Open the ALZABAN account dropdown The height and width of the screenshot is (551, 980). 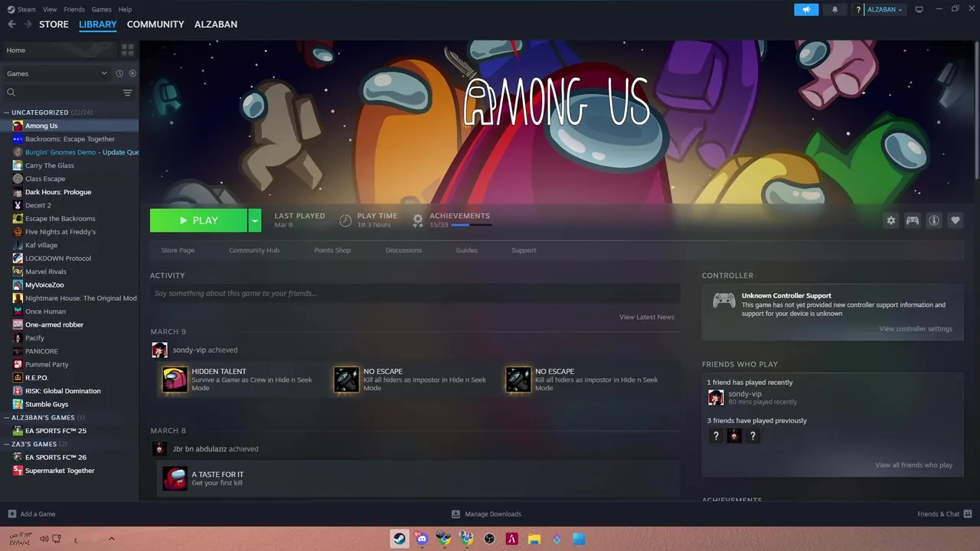[884, 9]
